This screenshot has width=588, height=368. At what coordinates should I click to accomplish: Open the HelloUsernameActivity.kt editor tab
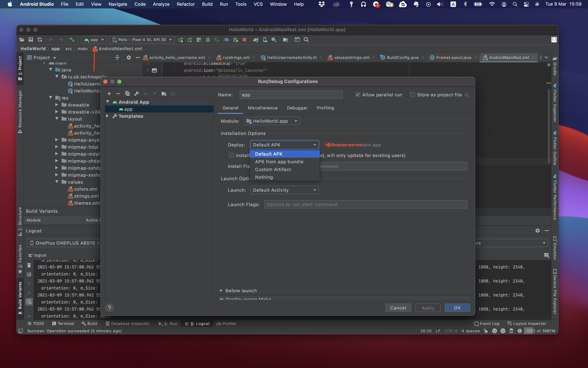tap(291, 57)
